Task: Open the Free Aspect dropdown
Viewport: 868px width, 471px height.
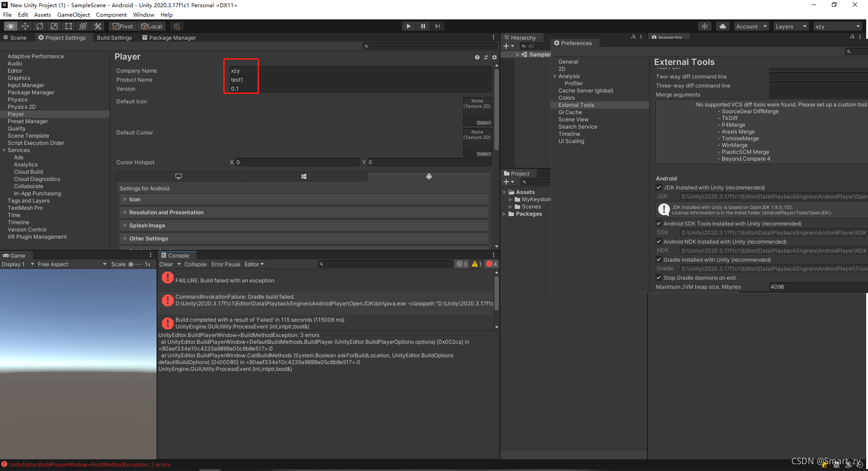Action: pyautogui.click(x=72, y=264)
